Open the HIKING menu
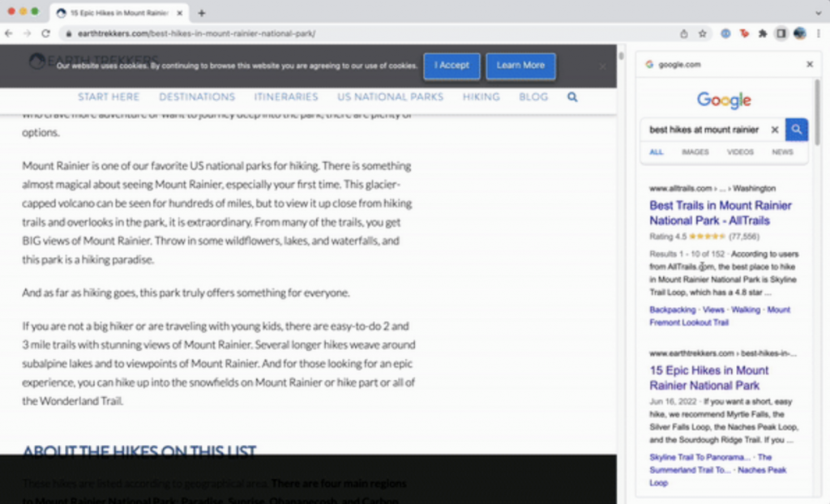 tap(481, 97)
